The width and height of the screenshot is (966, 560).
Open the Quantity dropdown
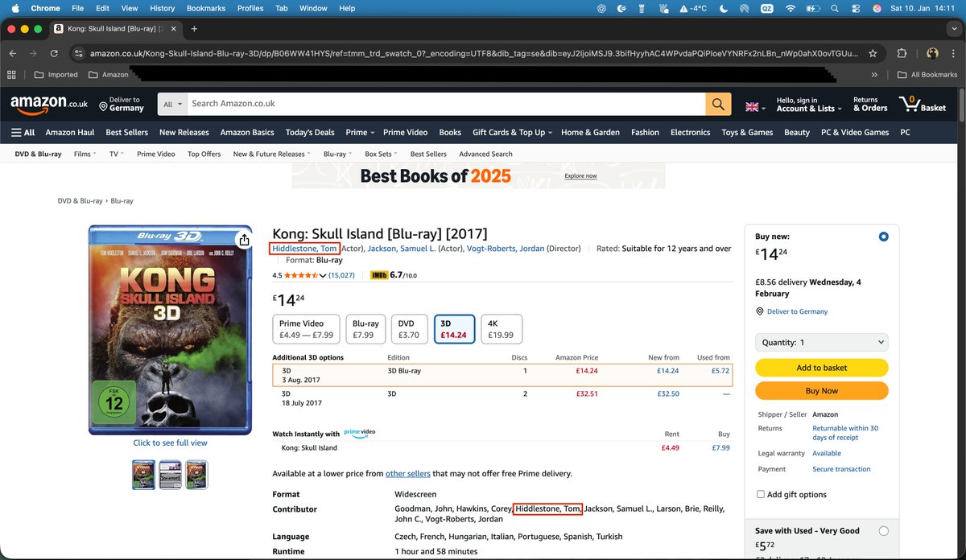[x=822, y=342]
